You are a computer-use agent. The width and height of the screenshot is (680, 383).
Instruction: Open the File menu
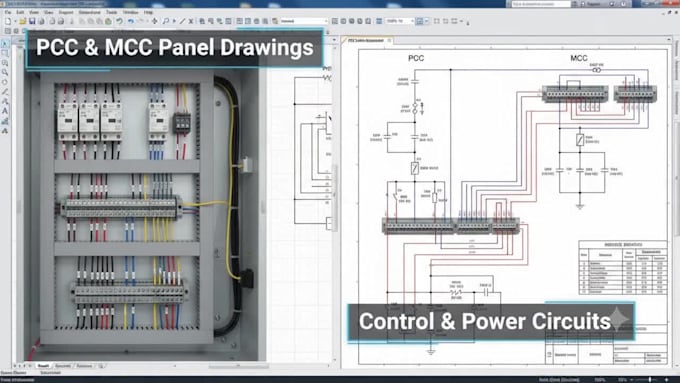click(x=8, y=13)
